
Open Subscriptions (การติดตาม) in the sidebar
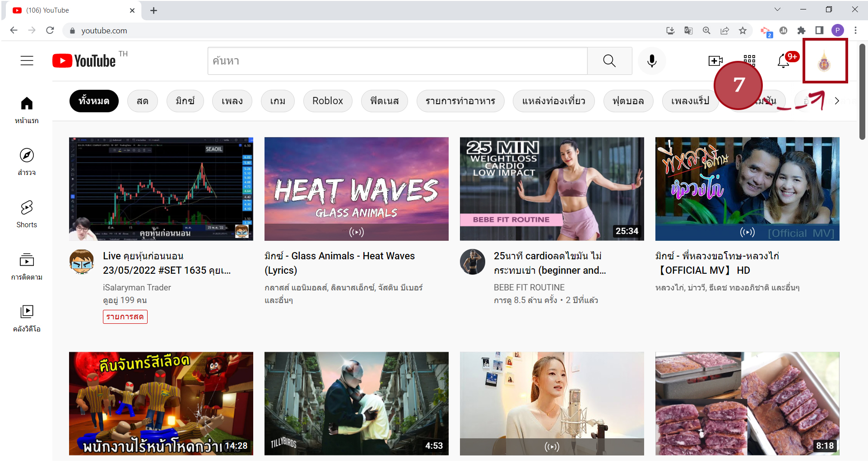click(x=27, y=267)
